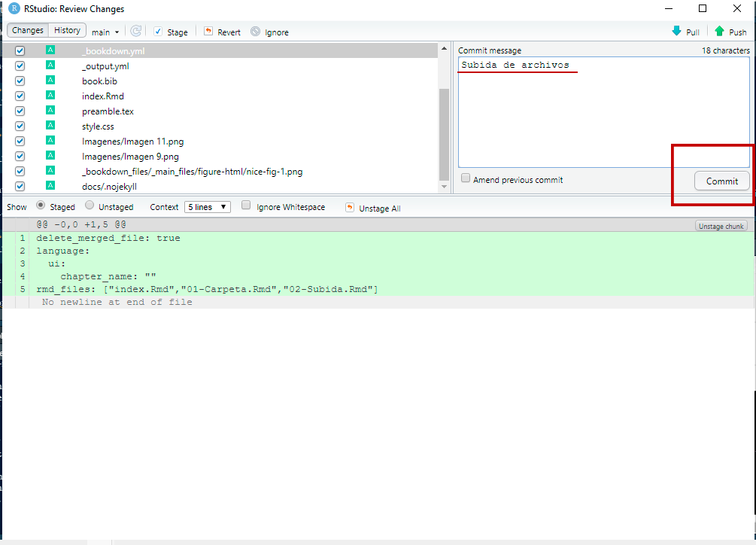This screenshot has width=756, height=545.
Task: Click the added status icon for _output.yml
Action: pyautogui.click(x=50, y=65)
